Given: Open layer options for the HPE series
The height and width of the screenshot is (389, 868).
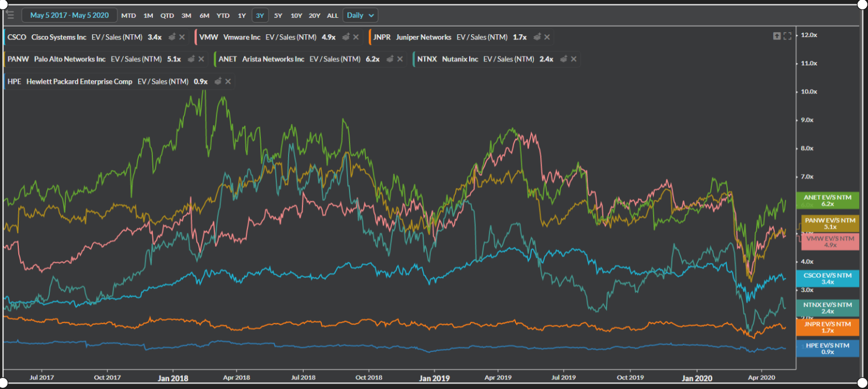Looking at the screenshot, I should [x=218, y=81].
